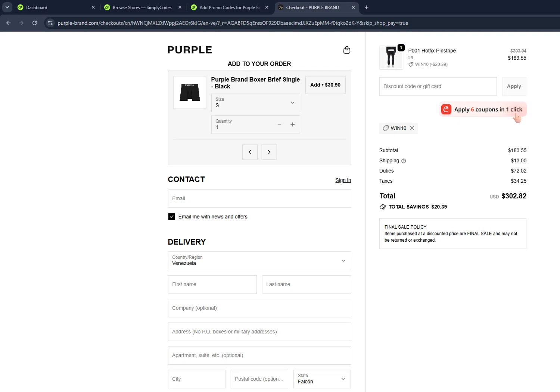Open the State dropdown
This screenshot has height=392, width=560.
point(322,379)
